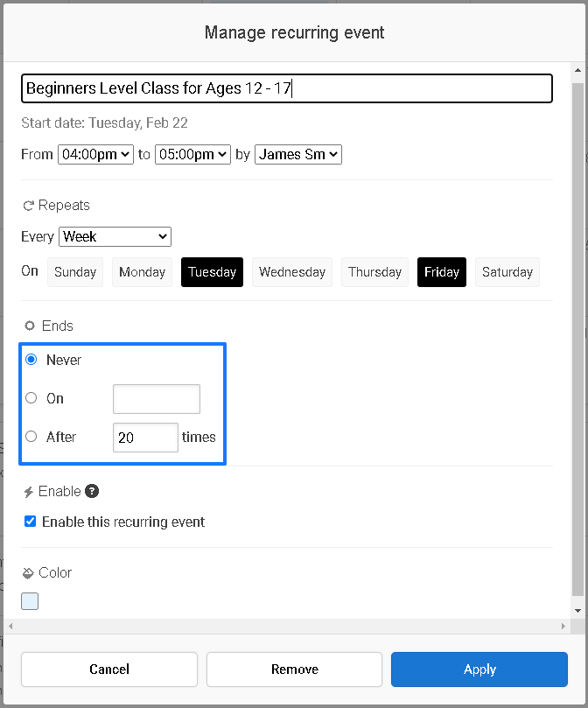Click the Cancel button
This screenshot has width=588, height=708.
(109, 669)
